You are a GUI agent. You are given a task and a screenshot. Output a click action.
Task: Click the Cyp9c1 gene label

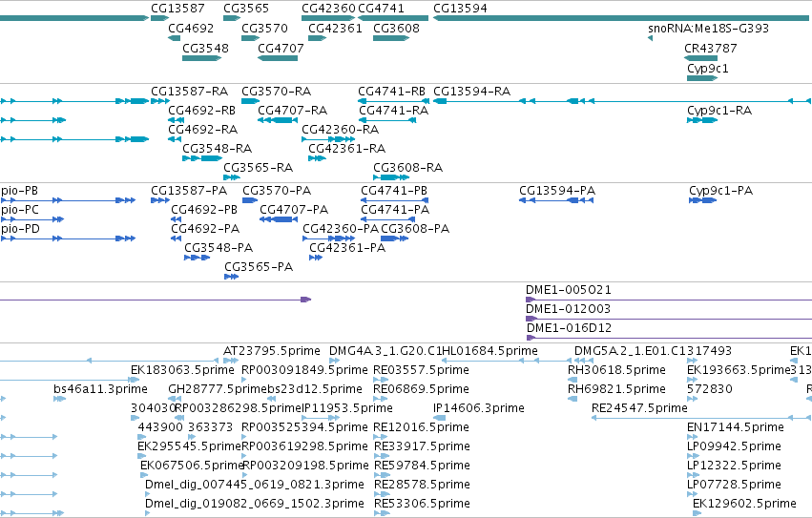click(x=708, y=69)
